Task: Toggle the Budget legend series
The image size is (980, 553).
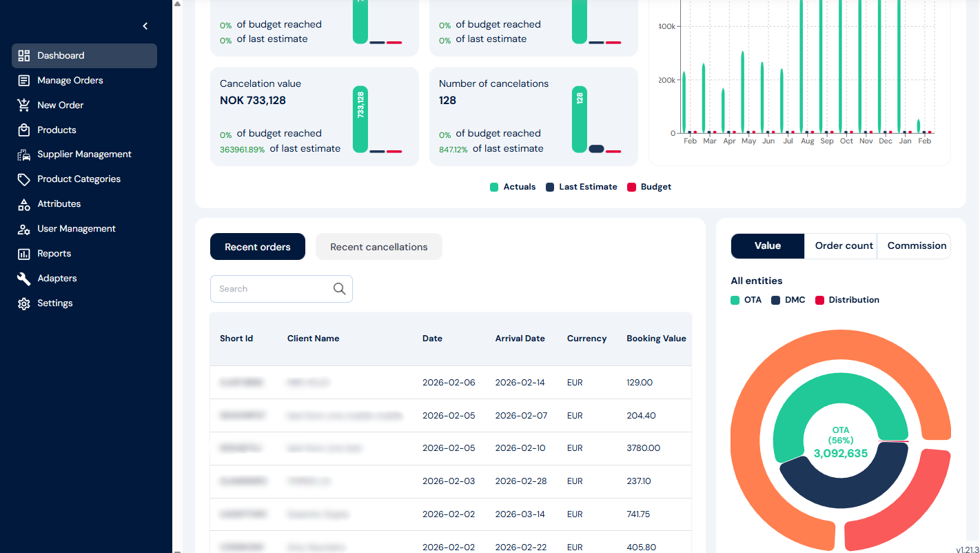Action: tap(649, 187)
